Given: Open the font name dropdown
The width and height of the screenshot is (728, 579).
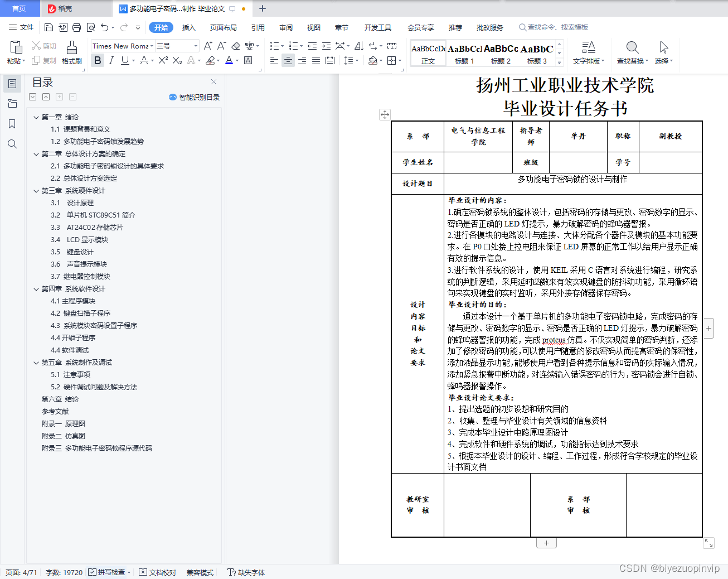Looking at the screenshot, I should point(152,46).
